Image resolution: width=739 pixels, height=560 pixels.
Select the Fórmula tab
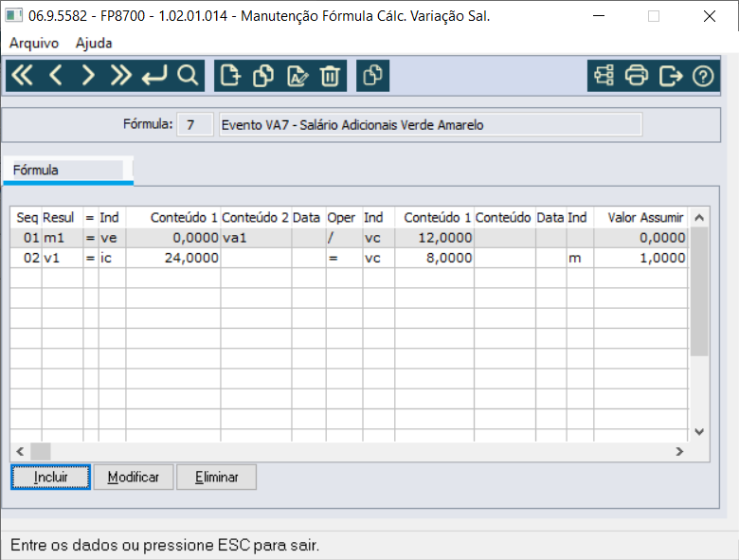[x=68, y=171]
